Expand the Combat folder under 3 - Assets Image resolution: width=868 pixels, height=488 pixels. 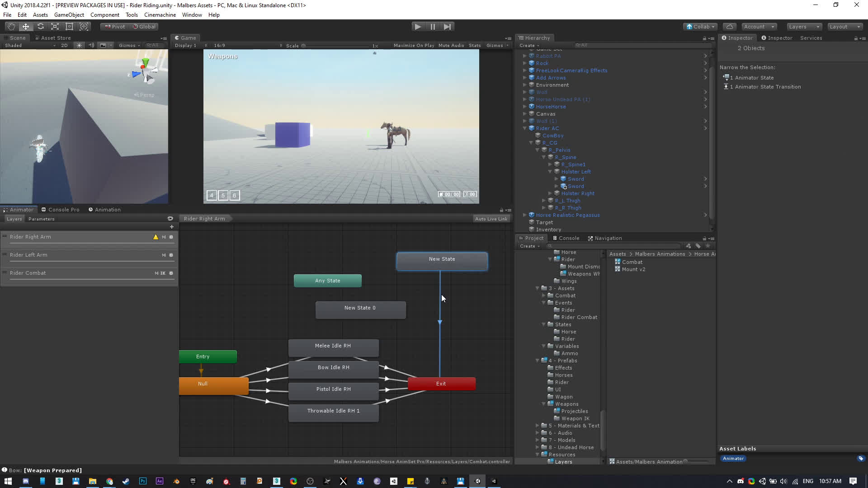coord(544,296)
